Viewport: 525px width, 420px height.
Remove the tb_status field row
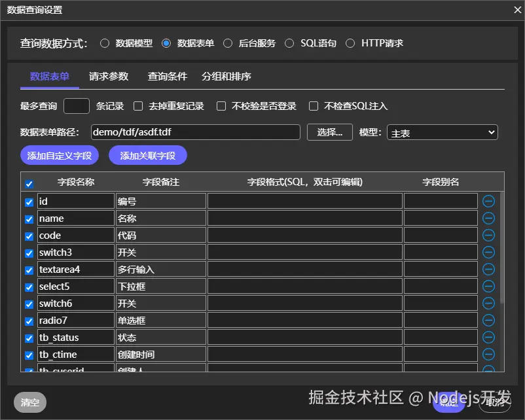(488, 338)
